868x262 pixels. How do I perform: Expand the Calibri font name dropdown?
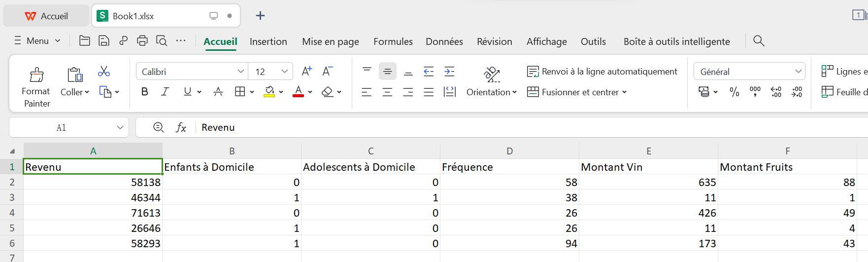pyautogui.click(x=240, y=72)
